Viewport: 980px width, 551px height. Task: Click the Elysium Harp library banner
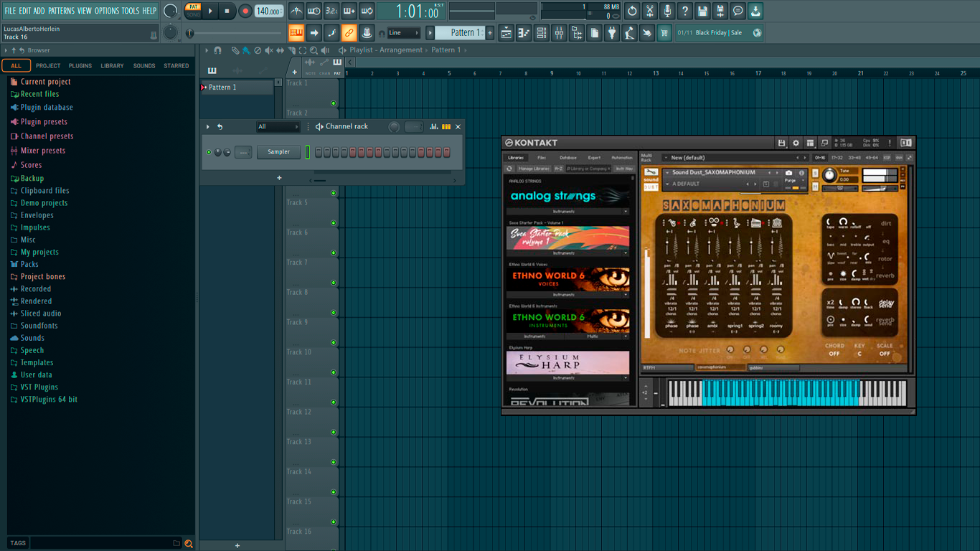tap(567, 363)
